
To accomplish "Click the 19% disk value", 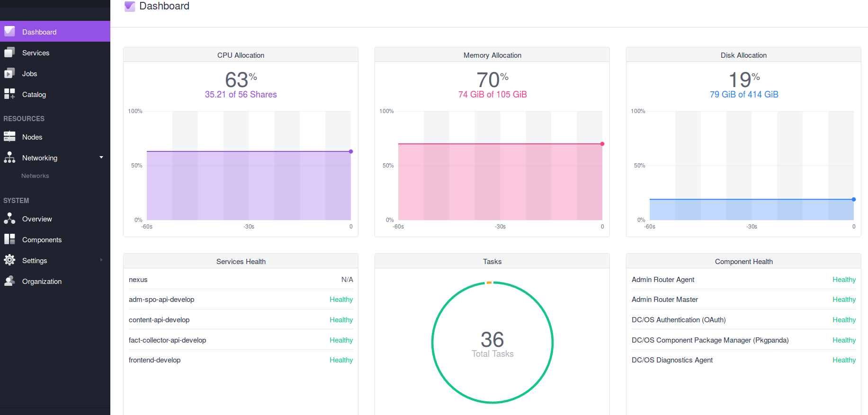I will click(744, 79).
